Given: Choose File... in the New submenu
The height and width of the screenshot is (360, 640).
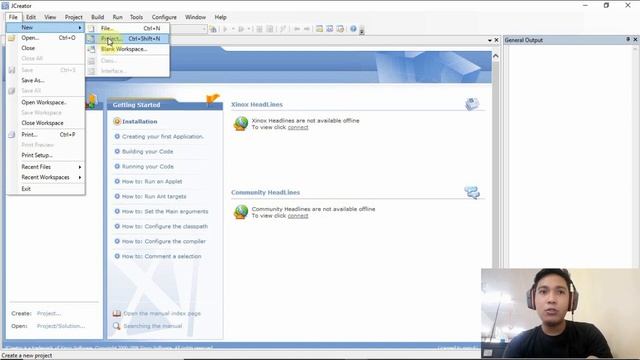Looking at the screenshot, I should tap(128, 28).
